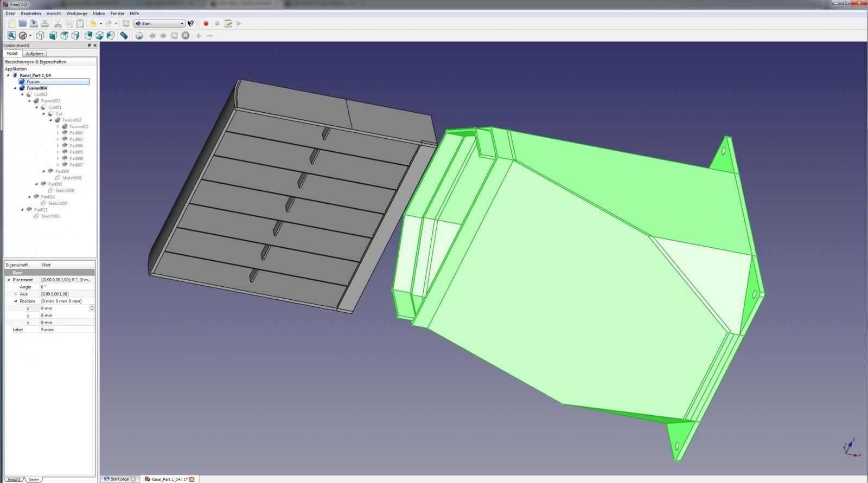Save the document using the Save icon
This screenshot has width=868, height=483.
click(x=34, y=23)
